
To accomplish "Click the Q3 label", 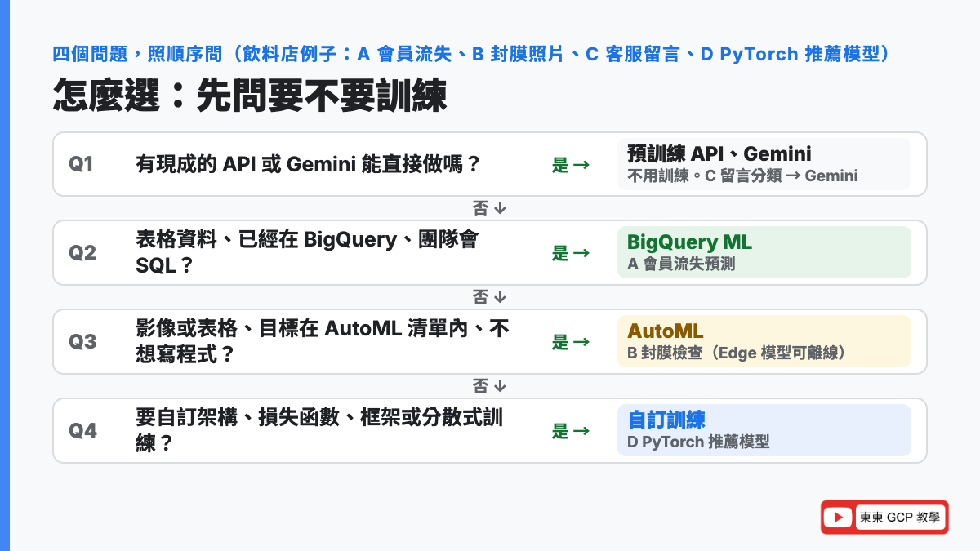I will pyautogui.click(x=82, y=342).
